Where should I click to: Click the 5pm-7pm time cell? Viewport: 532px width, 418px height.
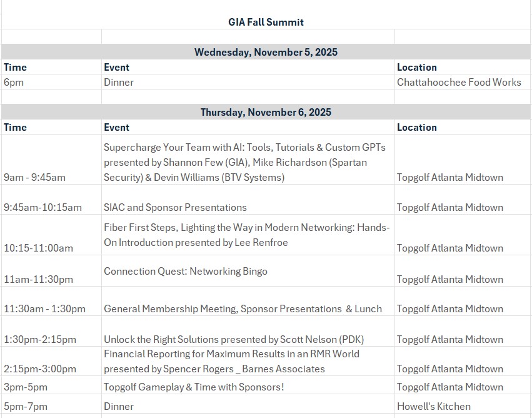[25, 406]
